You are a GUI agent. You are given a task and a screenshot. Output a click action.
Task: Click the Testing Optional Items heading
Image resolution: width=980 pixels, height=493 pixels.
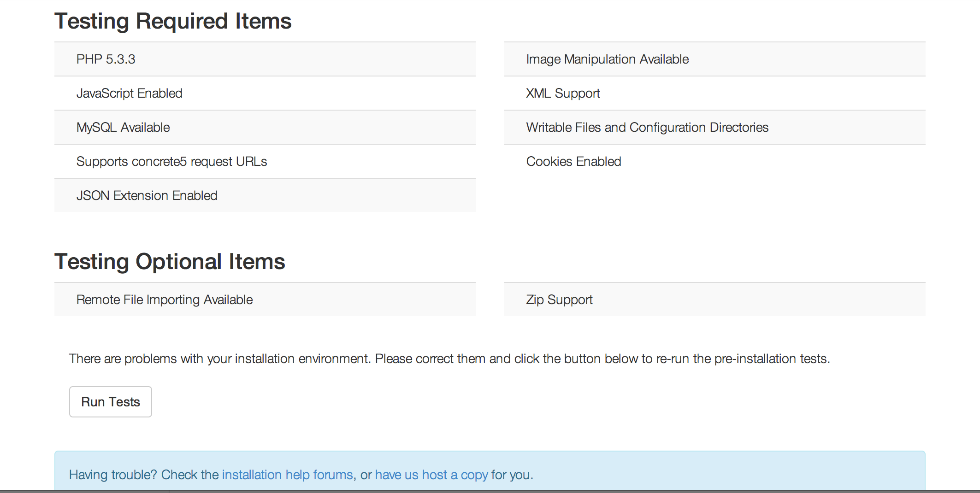[x=170, y=262]
